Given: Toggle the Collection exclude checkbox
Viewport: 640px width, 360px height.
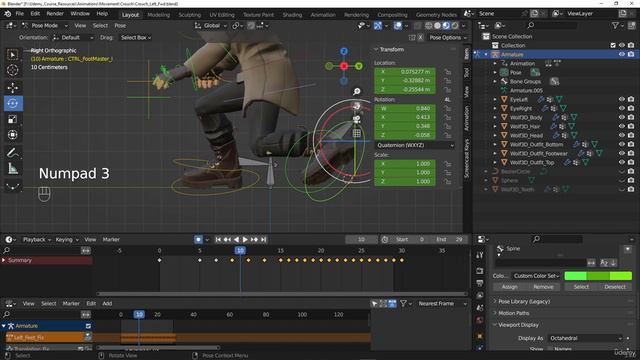Looking at the screenshot, I should coord(613,45).
